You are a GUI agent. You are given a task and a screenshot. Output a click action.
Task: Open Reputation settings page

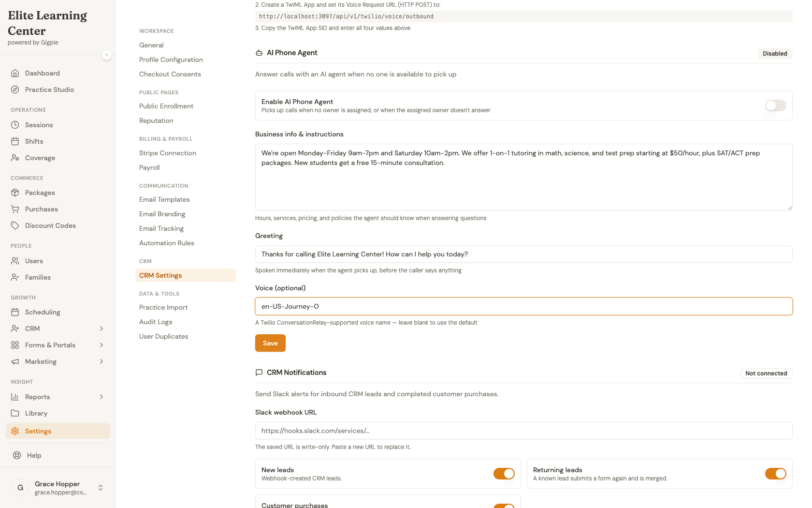click(x=156, y=120)
